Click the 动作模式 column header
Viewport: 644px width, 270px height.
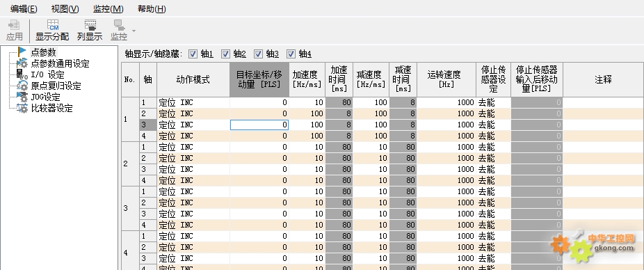(x=193, y=80)
